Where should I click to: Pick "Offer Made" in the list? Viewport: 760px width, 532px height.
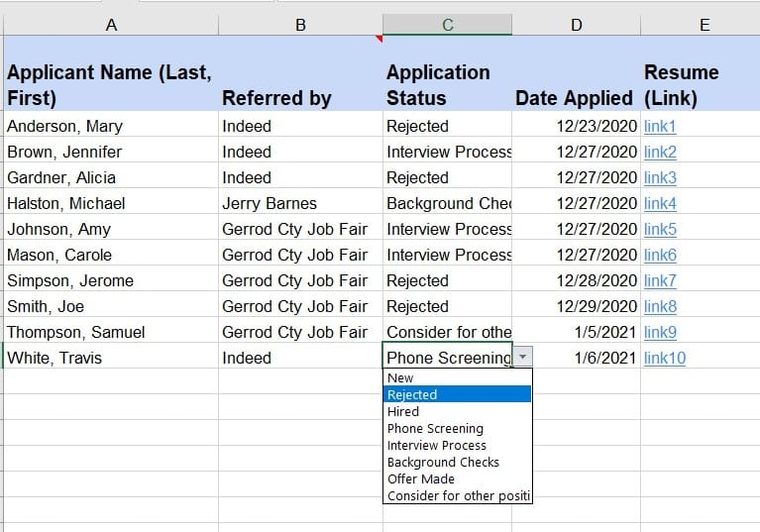click(x=420, y=479)
